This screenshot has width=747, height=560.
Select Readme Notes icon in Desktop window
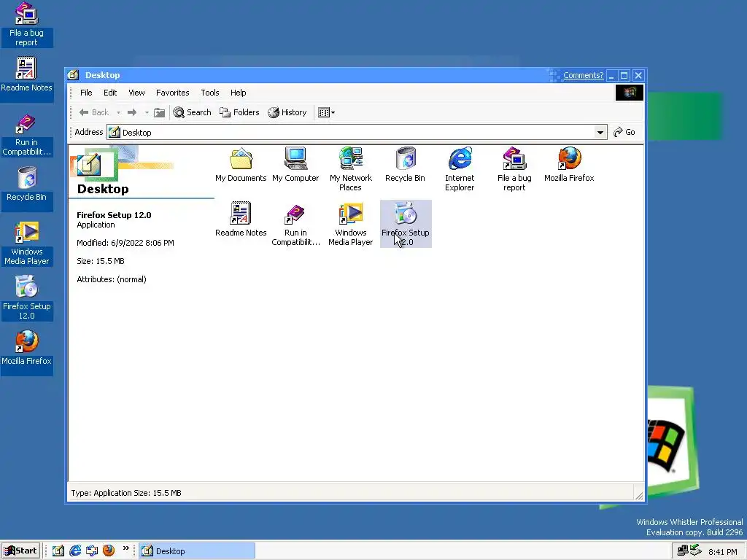[241, 219]
